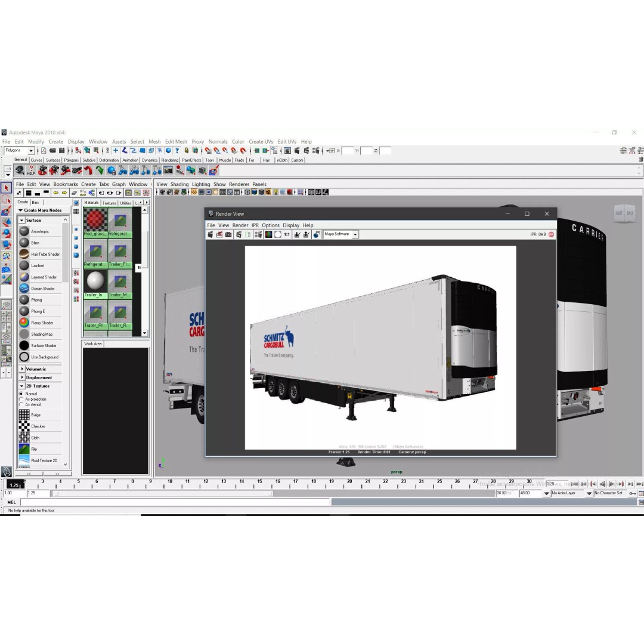Switch to the Rendering shelf tab
Screen dimensions: 644x644
pos(169,160)
